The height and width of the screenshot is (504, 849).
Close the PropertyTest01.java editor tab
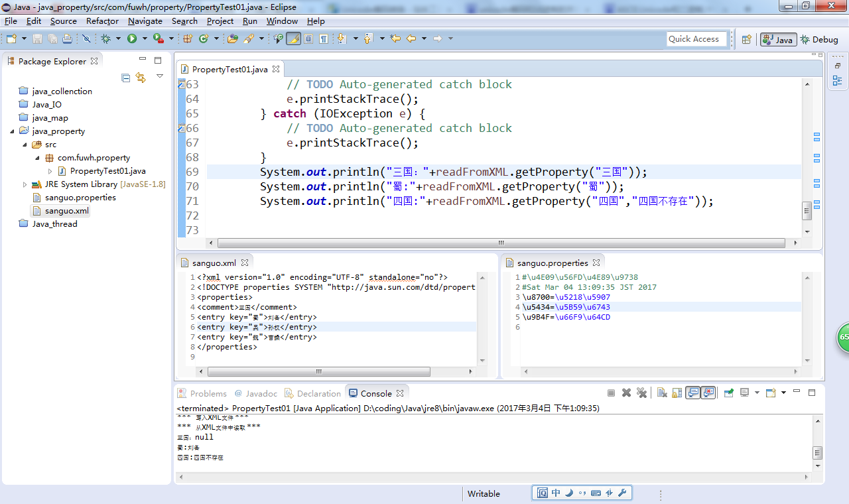(277, 69)
